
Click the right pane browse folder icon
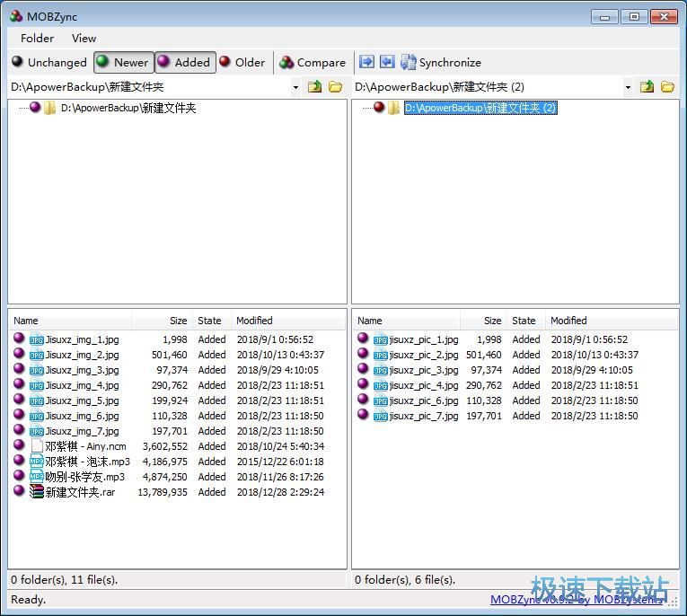[x=667, y=87]
